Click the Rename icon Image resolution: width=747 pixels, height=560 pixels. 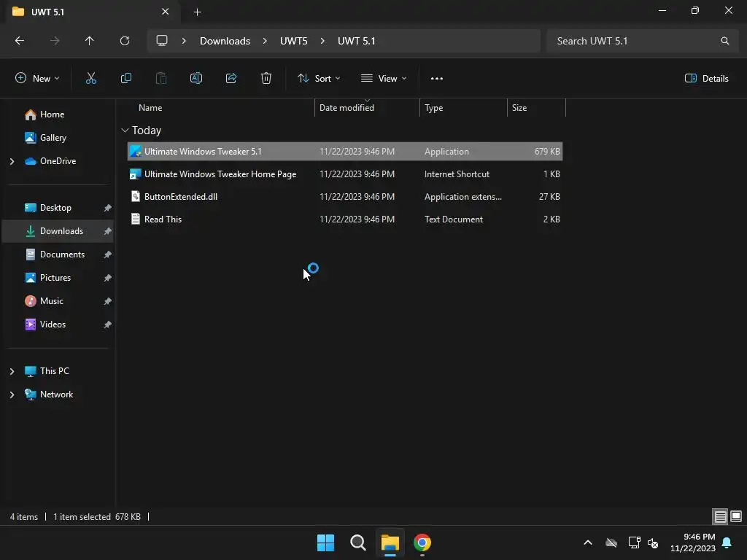(196, 79)
